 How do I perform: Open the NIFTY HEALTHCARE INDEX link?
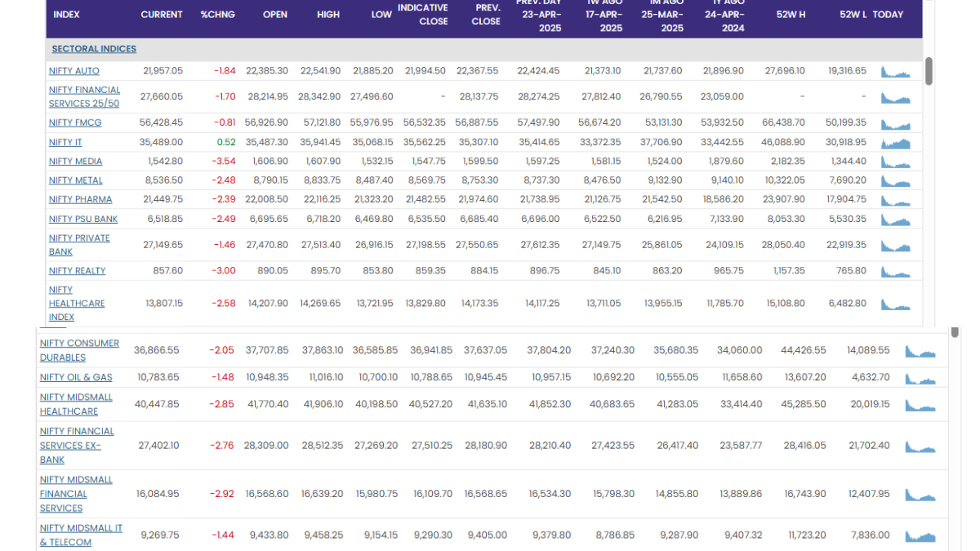(x=77, y=303)
